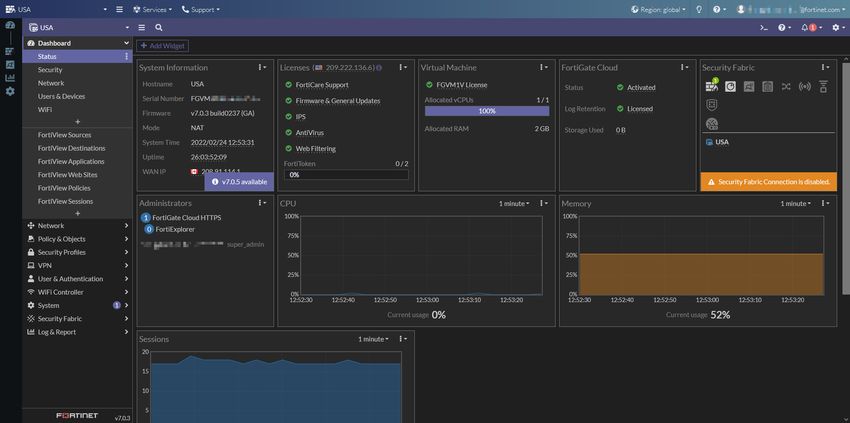850x423 pixels.
Task: Expand the Network menu section
Action: 77,226
